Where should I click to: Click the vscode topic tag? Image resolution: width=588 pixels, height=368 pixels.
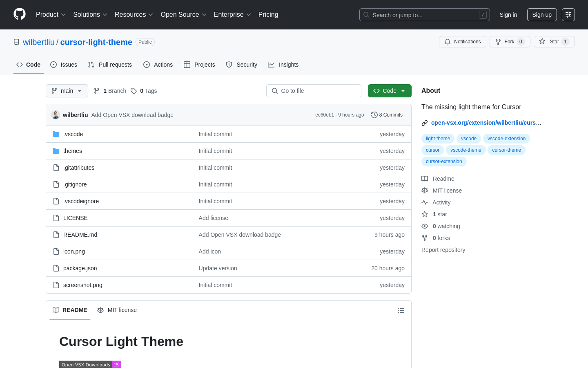469,139
